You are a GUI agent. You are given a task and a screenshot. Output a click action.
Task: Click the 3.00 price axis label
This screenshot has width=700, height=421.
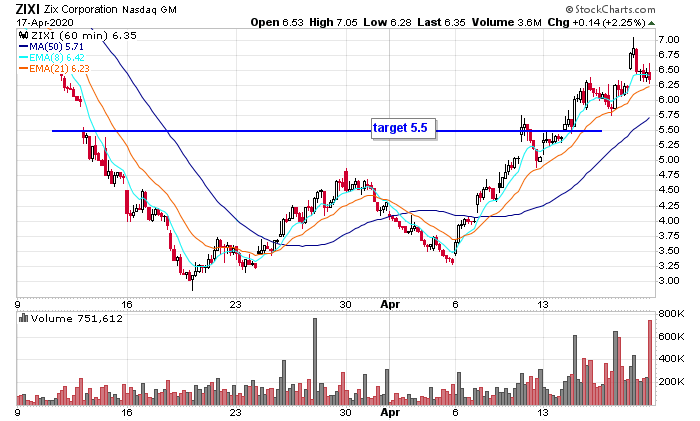(x=669, y=280)
